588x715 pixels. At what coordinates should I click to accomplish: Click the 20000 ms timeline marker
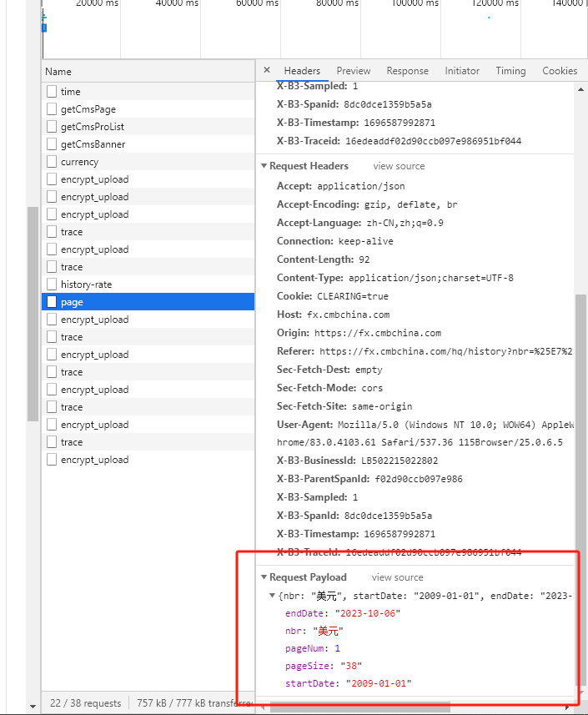coord(97,3)
